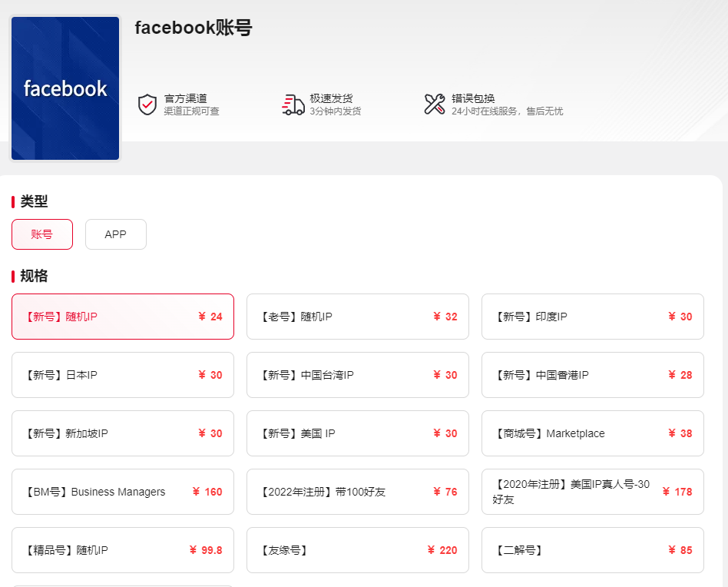Click the 类型 section heading
The height and width of the screenshot is (587, 728).
tap(34, 201)
